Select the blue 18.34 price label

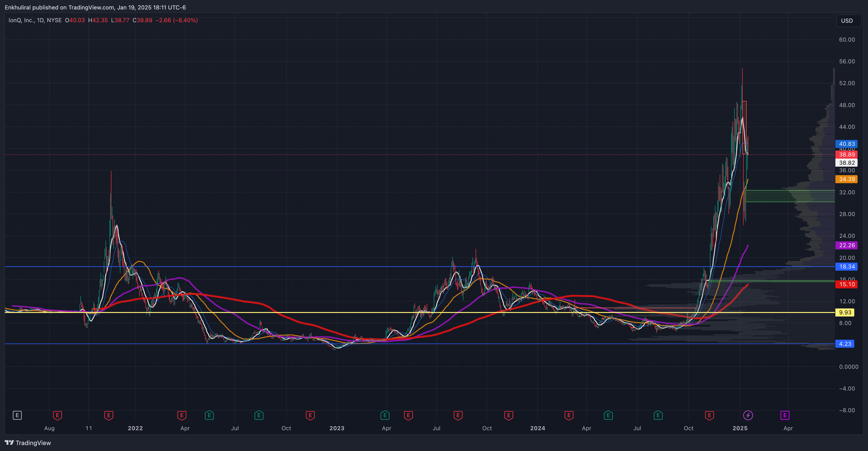846,267
